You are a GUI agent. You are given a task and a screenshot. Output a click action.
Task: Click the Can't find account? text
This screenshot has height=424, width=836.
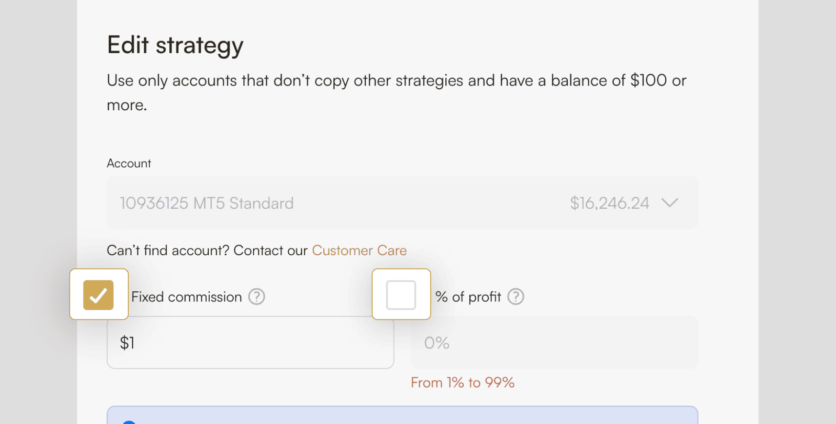(207, 250)
